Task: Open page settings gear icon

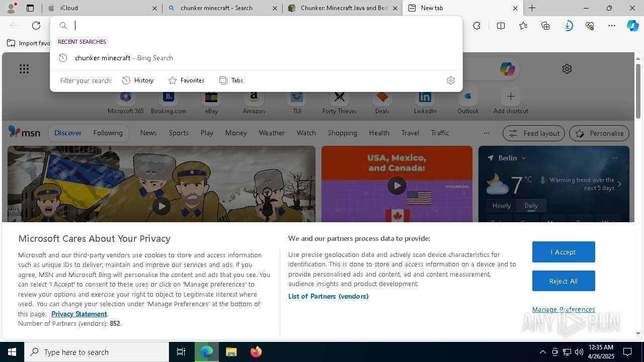Action: 567,69
